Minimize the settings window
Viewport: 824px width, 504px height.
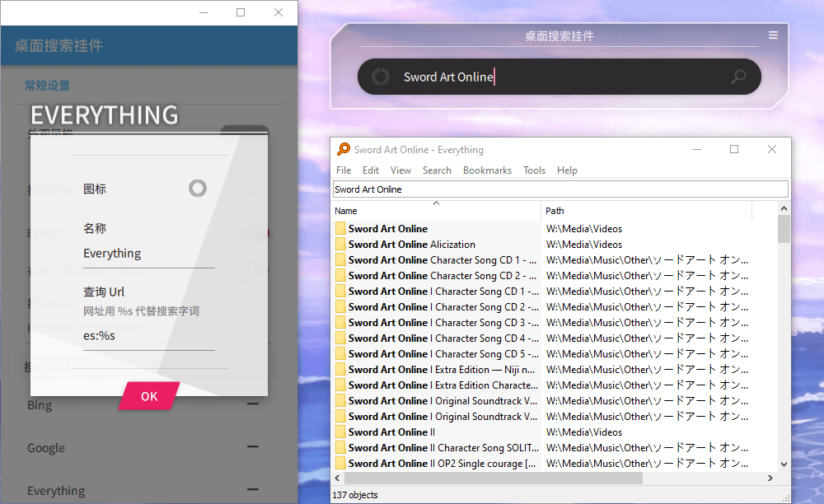click(204, 12)
